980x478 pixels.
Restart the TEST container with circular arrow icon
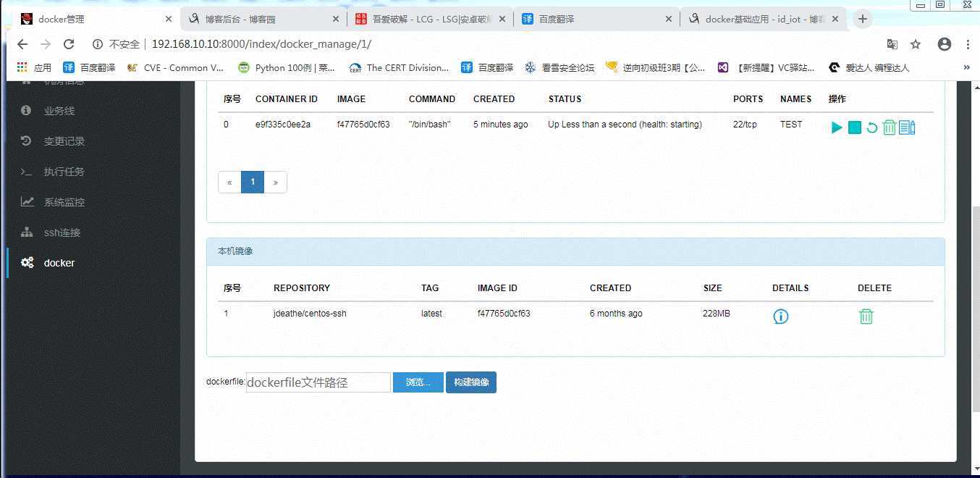click(x=872, y=127)
